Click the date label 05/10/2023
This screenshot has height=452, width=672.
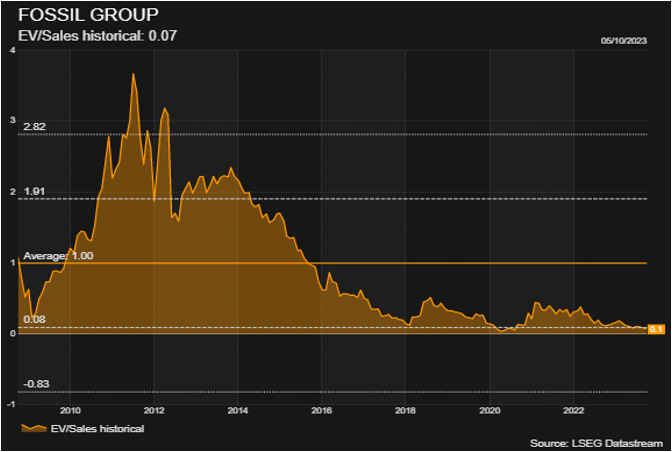click(x=624, y=41)
